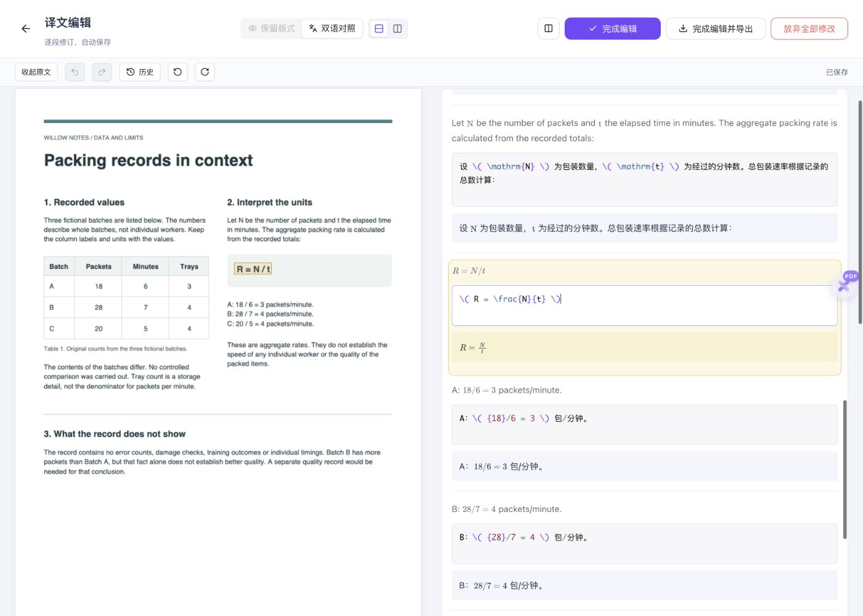Click the 完成编辑 button

[x=613, y=28]
